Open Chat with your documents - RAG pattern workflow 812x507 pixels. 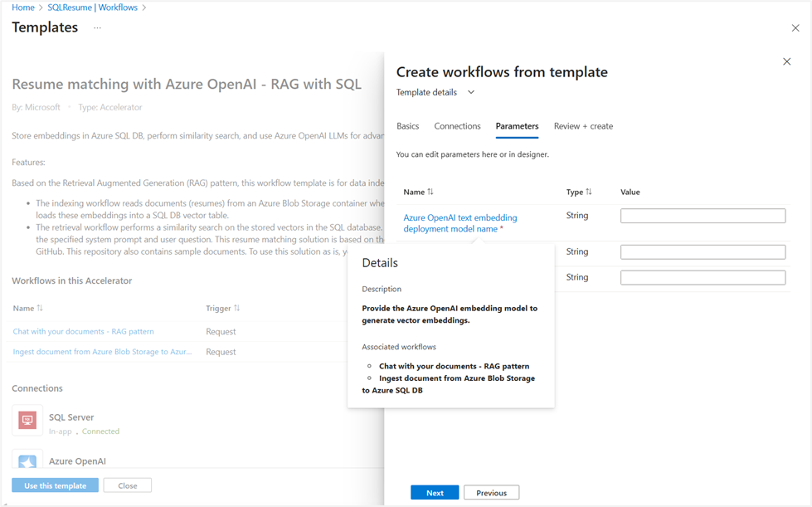click(84, 331)
